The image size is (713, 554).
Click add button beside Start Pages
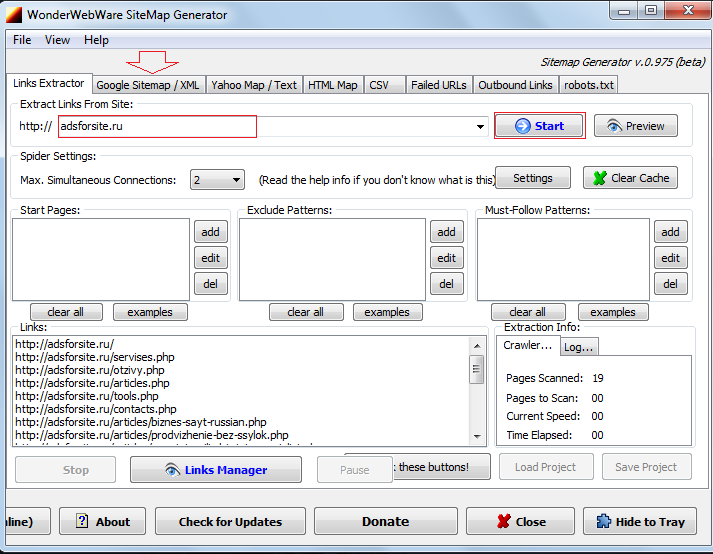(x=210, y=232)
